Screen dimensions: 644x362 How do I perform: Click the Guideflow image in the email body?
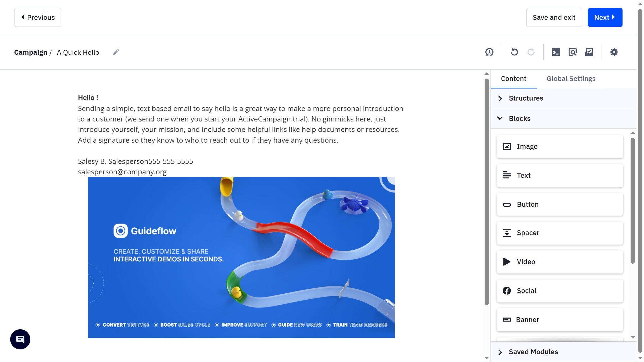[x=241, y=257]
